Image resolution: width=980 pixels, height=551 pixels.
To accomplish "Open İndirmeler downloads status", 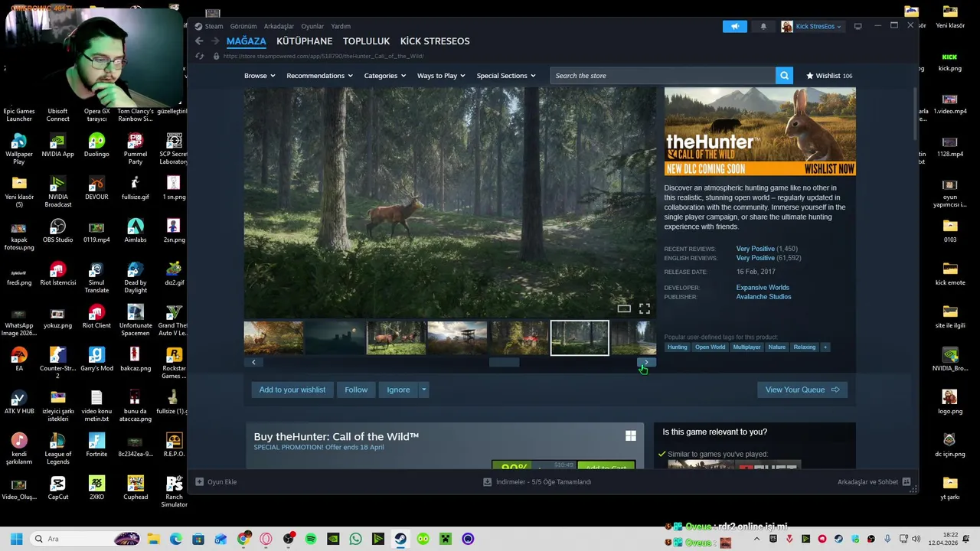I will pyautogui.click(x=537, y=482).
